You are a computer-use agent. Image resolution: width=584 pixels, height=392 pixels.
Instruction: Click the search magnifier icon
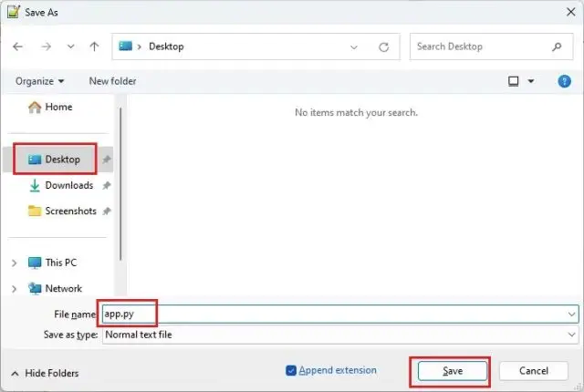557,46
